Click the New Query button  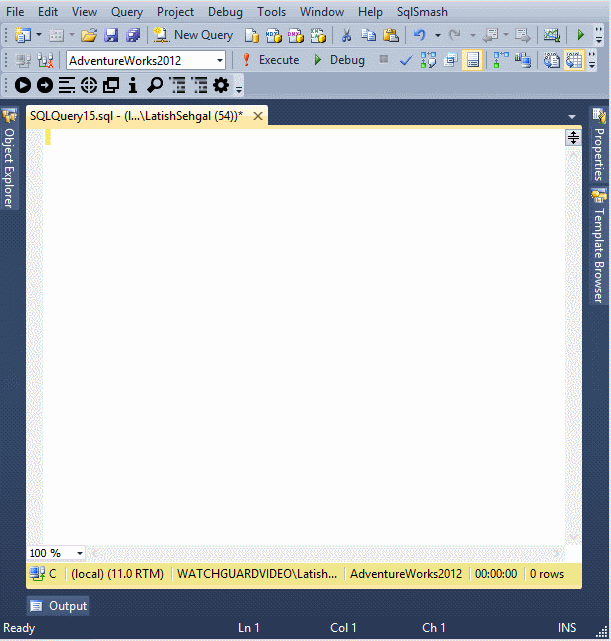[193, 35]
